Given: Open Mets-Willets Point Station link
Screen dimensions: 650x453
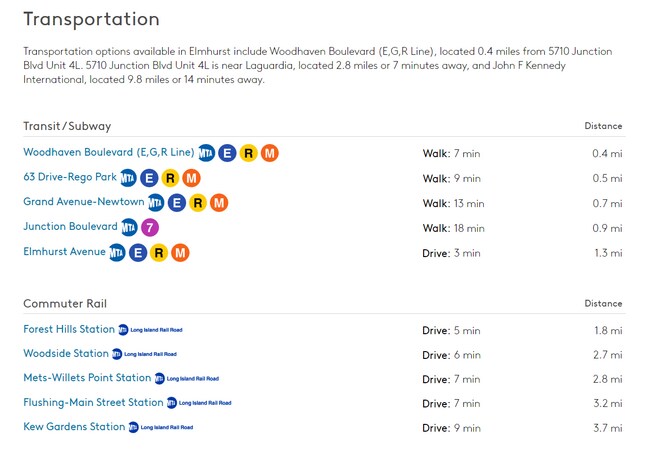Looking at the screenshot, I should click(87, 378).
